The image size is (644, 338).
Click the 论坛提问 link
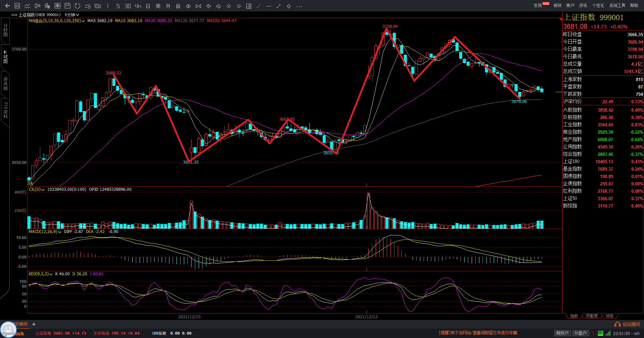pyautogui.click(x=627, y=324)
